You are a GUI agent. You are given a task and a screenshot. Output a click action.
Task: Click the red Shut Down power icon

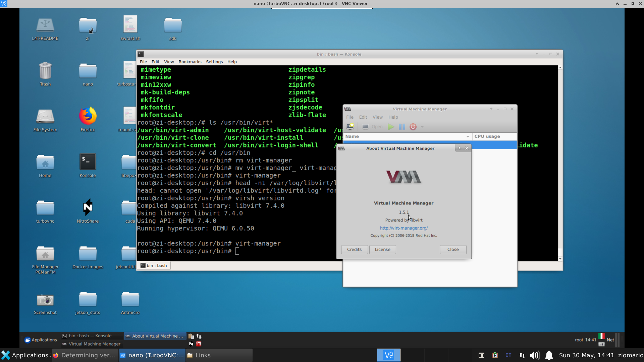pos(413,127)
